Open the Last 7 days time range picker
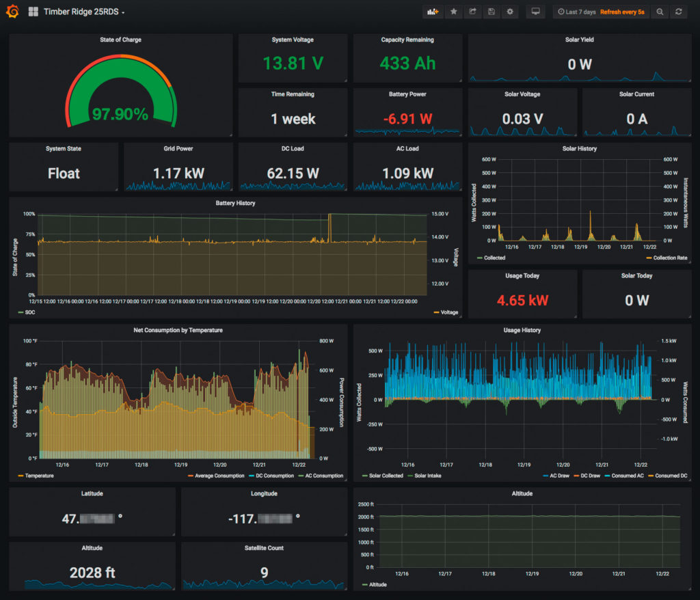 (580, 12)
